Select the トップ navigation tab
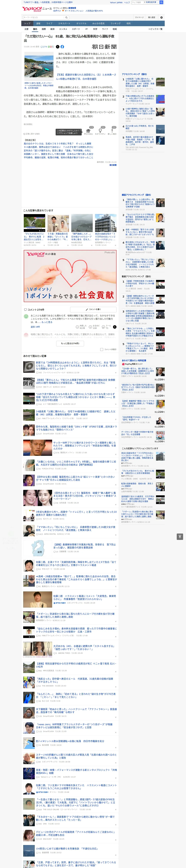The width and height of the screenshot is (186, 868). click(x=27, y=24)
